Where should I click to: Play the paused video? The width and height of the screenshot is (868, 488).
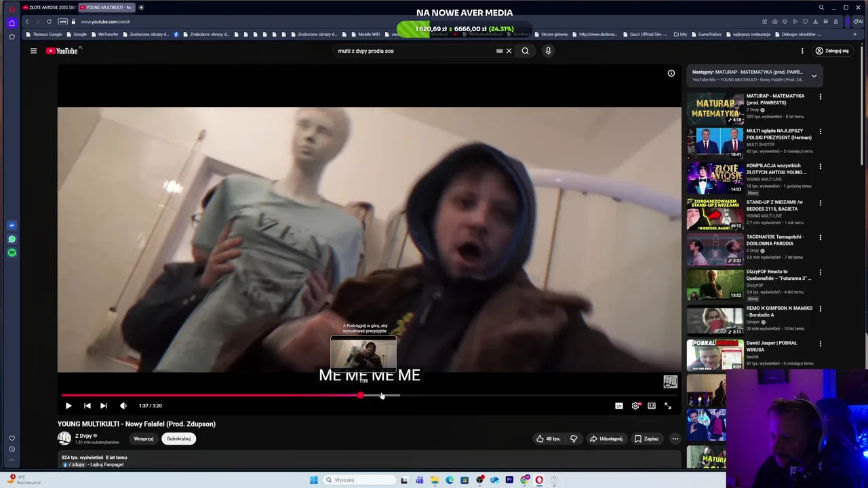(x=68, y=405)
